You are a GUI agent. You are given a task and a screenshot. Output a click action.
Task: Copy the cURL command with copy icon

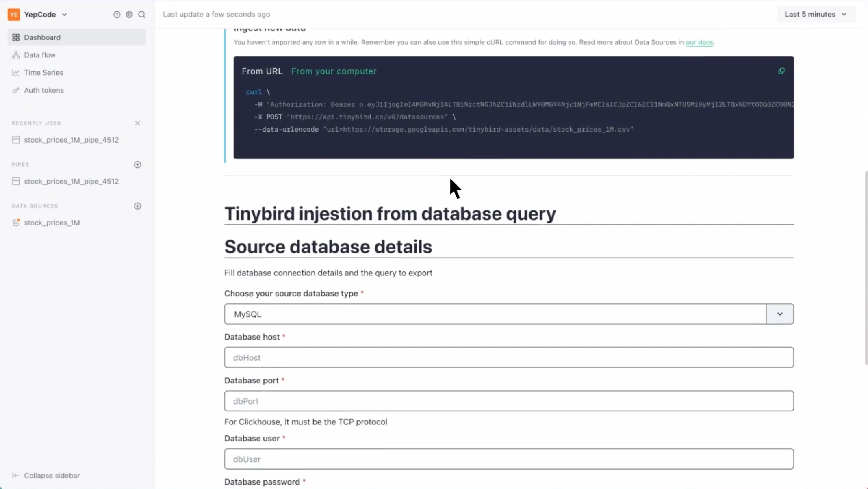pyautogui.click(x=781, y=71)
